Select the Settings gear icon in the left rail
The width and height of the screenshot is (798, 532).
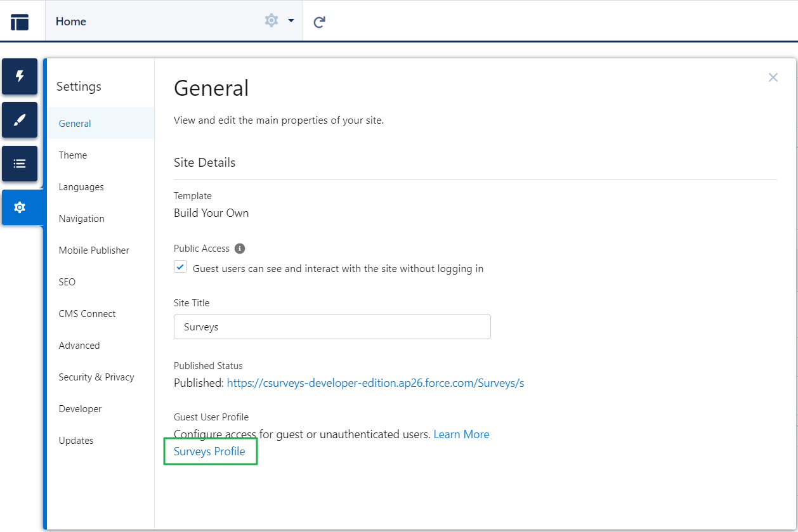pos(20,207)
